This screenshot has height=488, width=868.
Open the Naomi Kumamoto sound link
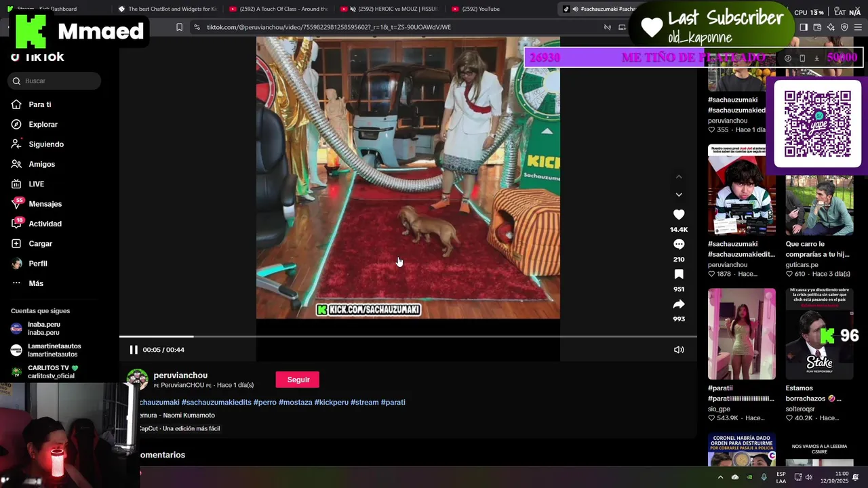(x=178, y=415)
